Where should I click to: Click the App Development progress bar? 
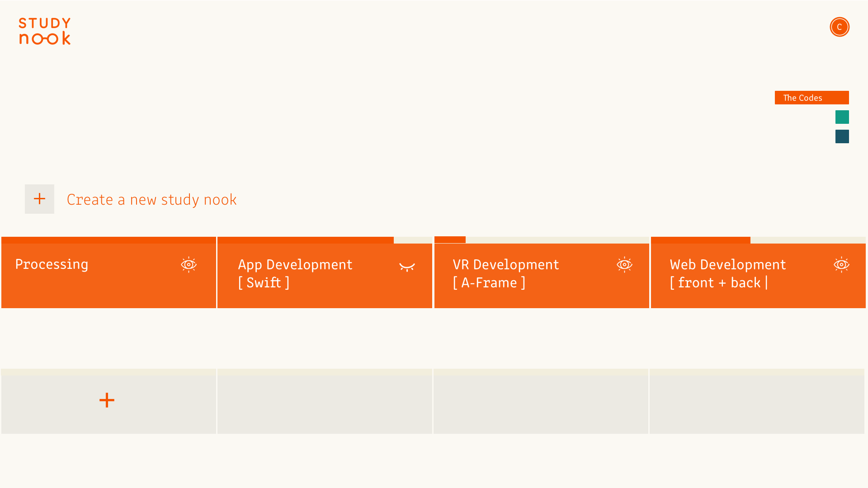click(x=325, y=240)
